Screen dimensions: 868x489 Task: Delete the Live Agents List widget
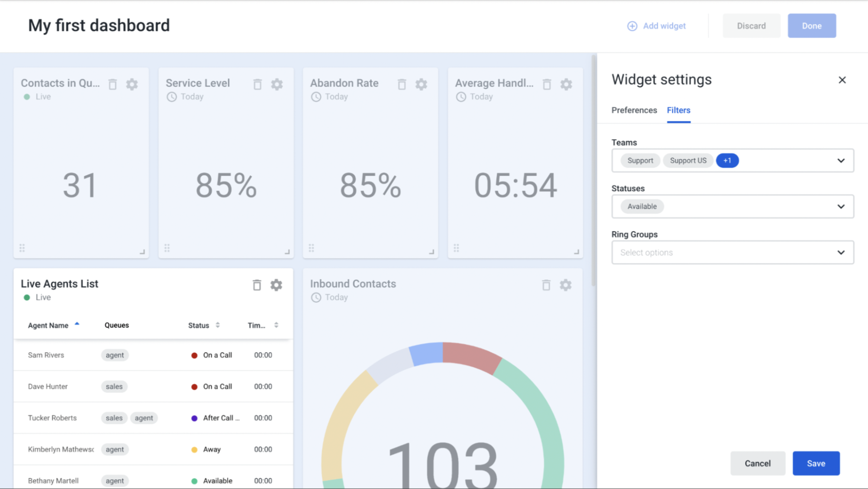pos(257,285)
